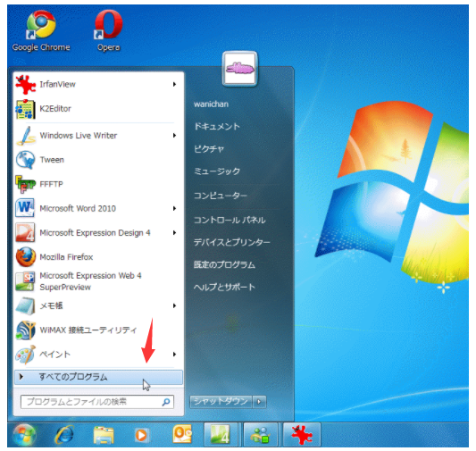Expand ペイント jump list arrow
This screenshot has height=451, width=476.
click(x=174, y=355)
